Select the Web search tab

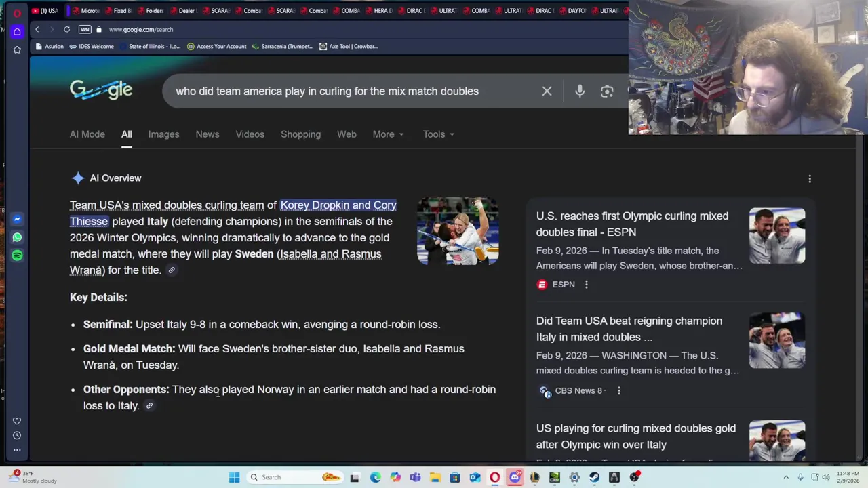(x=347, y=134)
